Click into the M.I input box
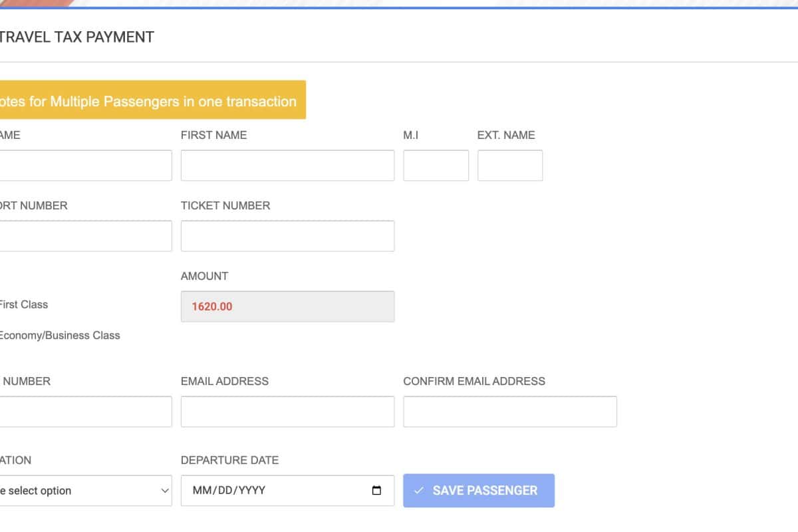This screenshot has width=798, height=532. [x=436, y=166]
